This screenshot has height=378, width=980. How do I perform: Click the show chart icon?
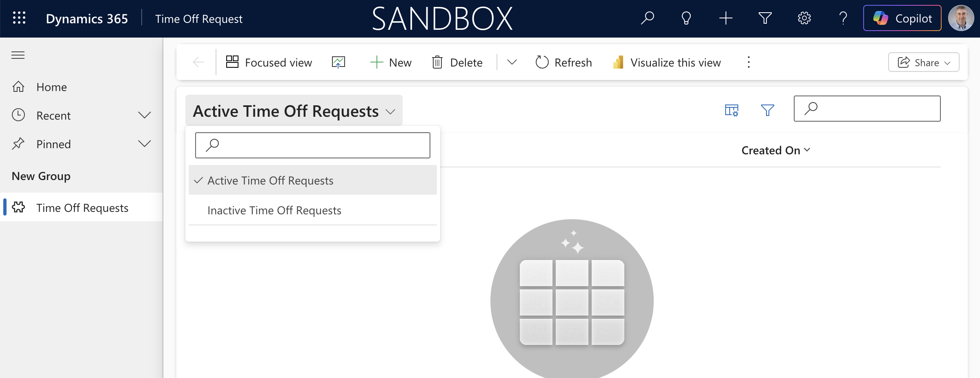pyautogui.click(x=339, y=62)
